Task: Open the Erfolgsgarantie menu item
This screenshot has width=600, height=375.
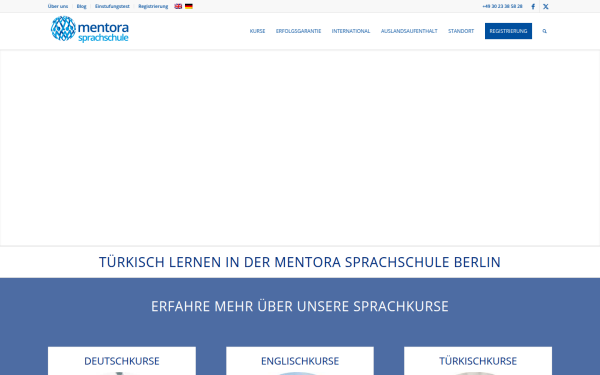Action: point(298,31)
